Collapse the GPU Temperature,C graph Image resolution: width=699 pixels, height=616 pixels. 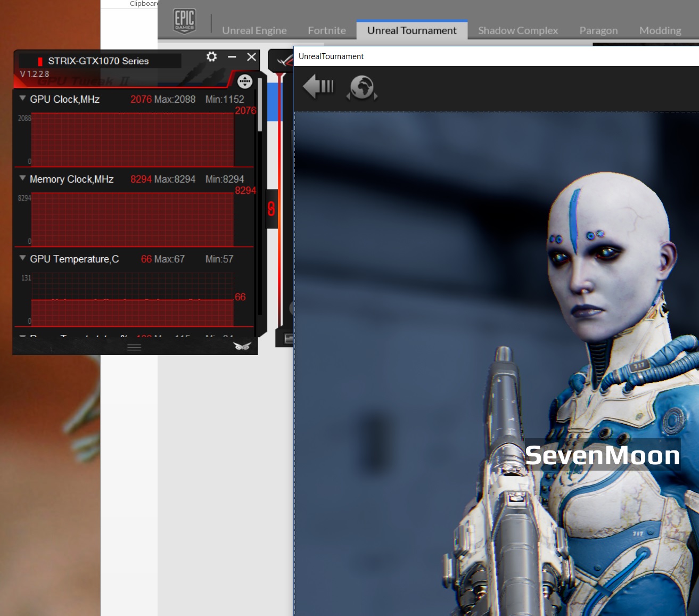point(22,258)
